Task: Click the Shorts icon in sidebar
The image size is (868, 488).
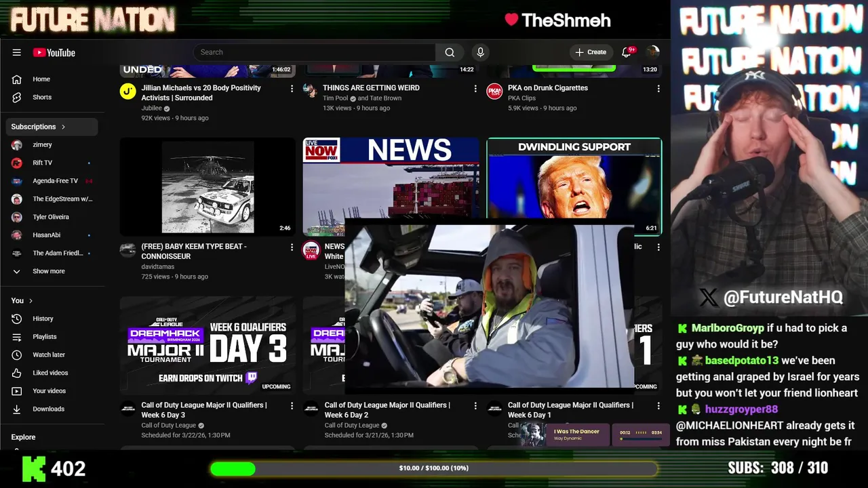Action: coord(17,97)
